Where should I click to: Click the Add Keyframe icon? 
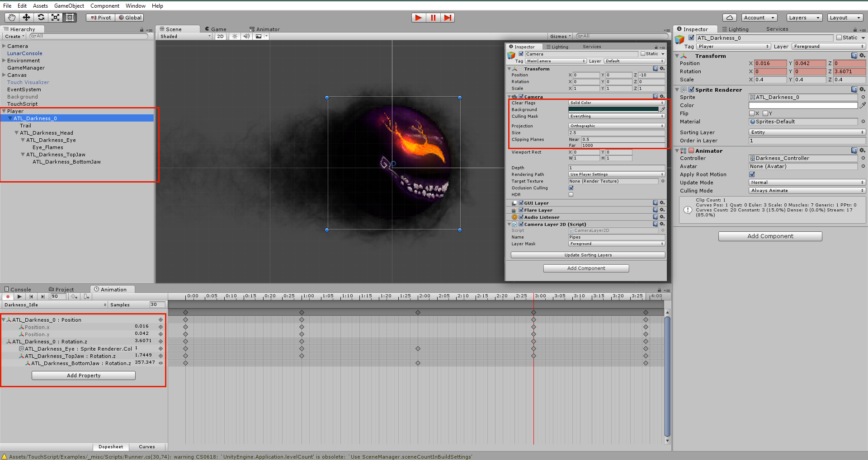(74, 297)
